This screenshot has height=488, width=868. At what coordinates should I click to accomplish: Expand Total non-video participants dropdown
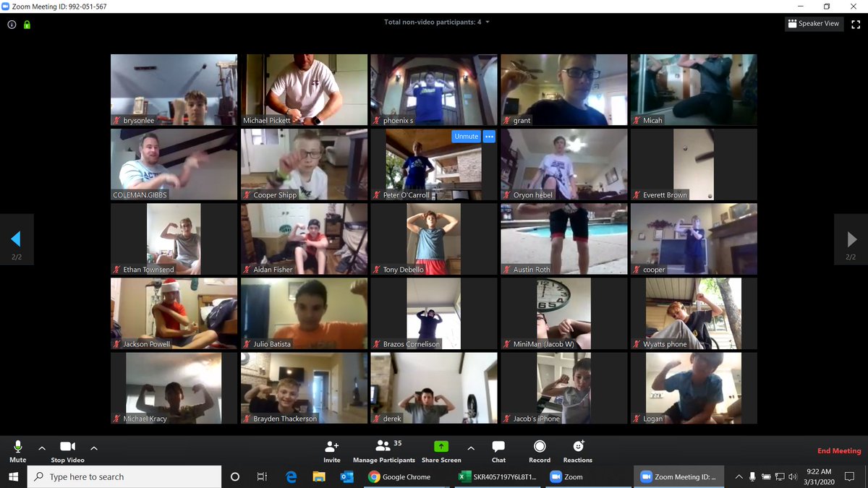click(437, 22)
